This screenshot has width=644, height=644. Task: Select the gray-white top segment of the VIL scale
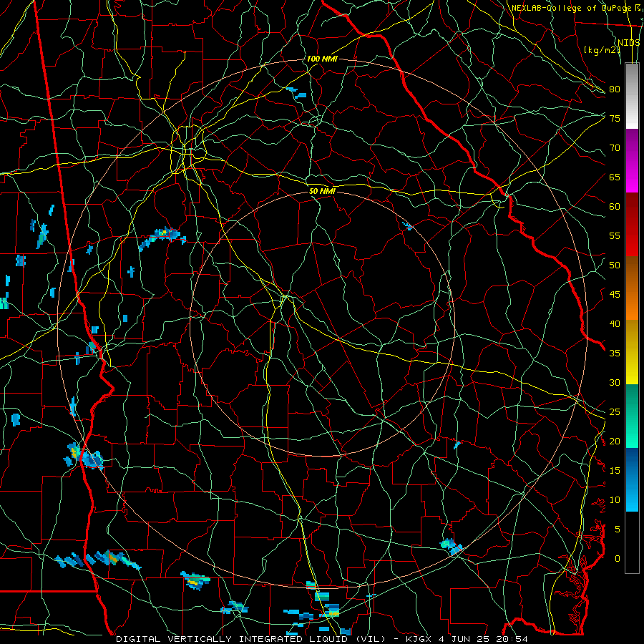(632, 96)
